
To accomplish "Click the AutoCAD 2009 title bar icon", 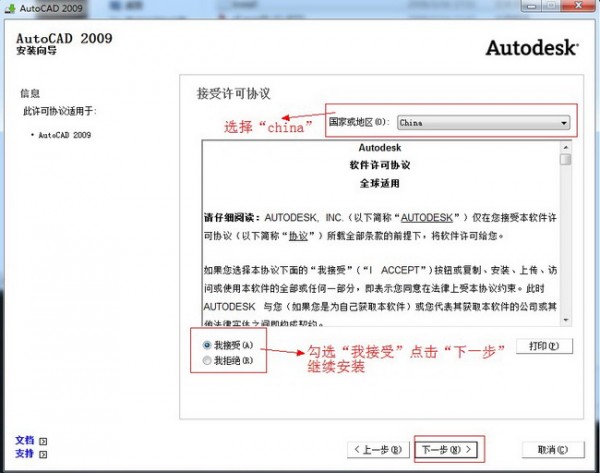I will pyautogui.click(x=10, y=8).
